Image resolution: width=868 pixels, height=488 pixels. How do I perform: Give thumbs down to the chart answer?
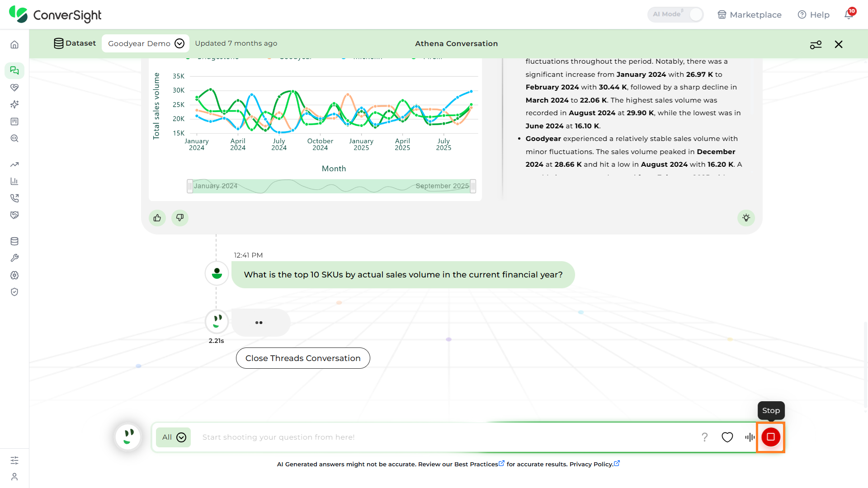tap(180, 218)
